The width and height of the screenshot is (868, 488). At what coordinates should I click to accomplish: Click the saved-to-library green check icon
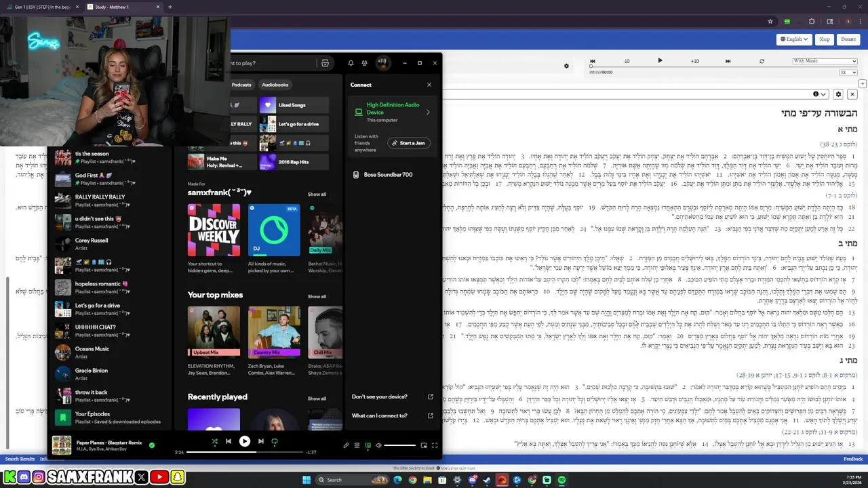click(x=152, y=445)
